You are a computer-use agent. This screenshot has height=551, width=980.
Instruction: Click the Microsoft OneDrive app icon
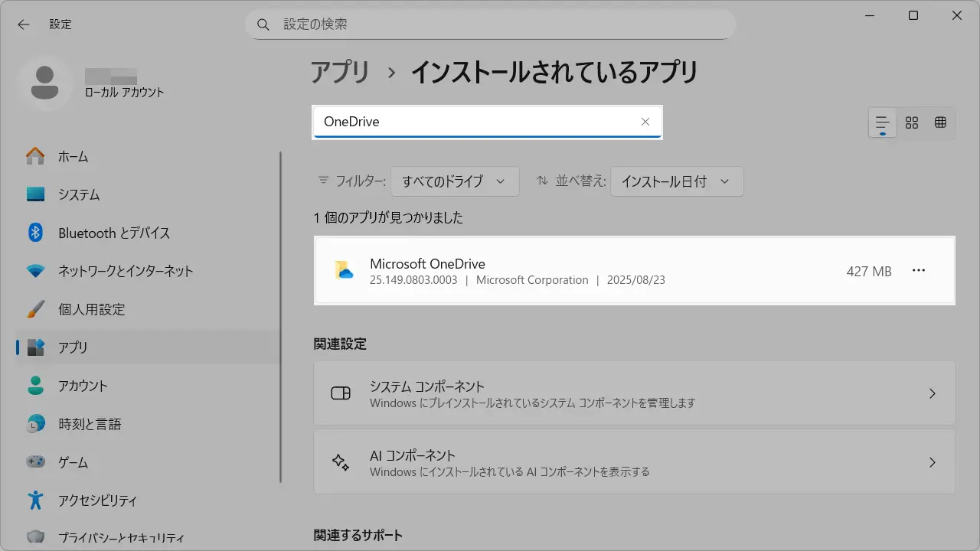(x=344, y=271)
